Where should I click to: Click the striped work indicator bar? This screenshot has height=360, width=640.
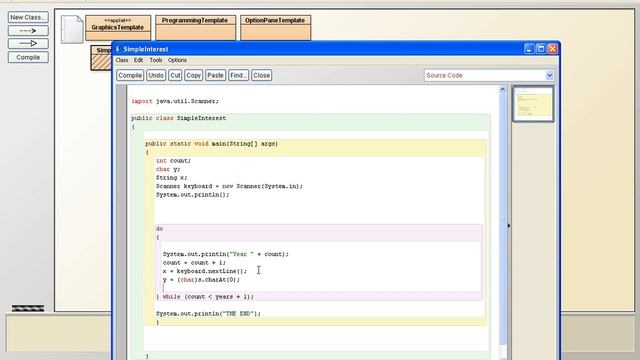pyautogui.click(x=28, y=309)
